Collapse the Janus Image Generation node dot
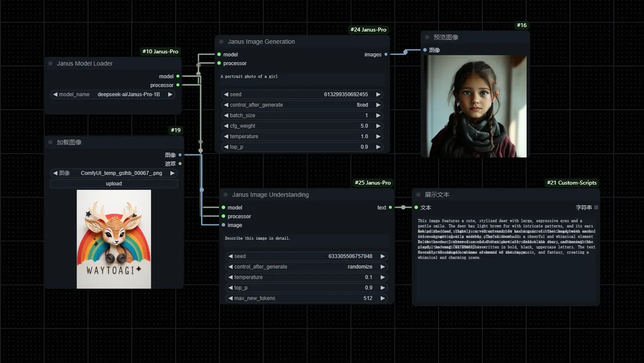Image resolution: width=644 pixels, height=363 pixels. pos(222,42)
